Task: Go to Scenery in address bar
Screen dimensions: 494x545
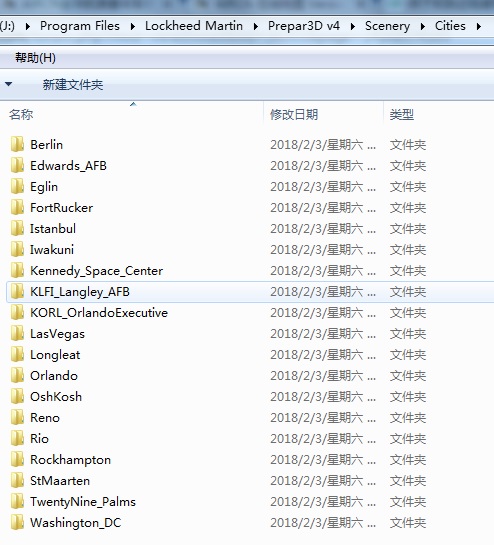Action: point(387,26)
